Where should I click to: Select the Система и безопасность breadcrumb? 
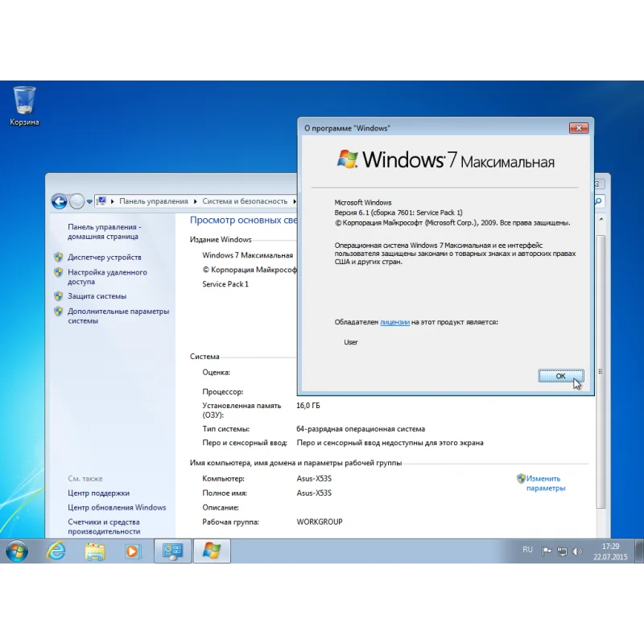point(245,201)
